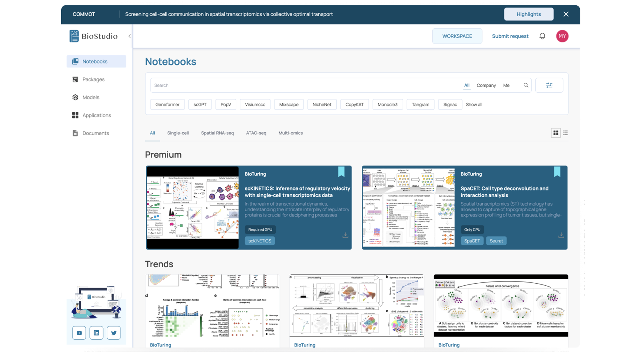644x352 pixels.
Task: Download the scKINETICS notebook
Action: point(345,235)
